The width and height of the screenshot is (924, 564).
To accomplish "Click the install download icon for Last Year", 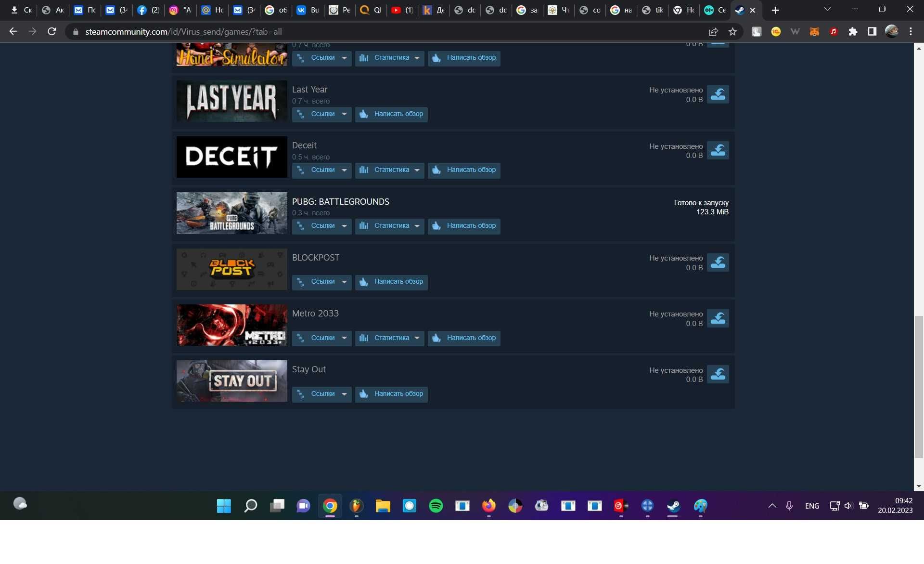I will (718, 94).
